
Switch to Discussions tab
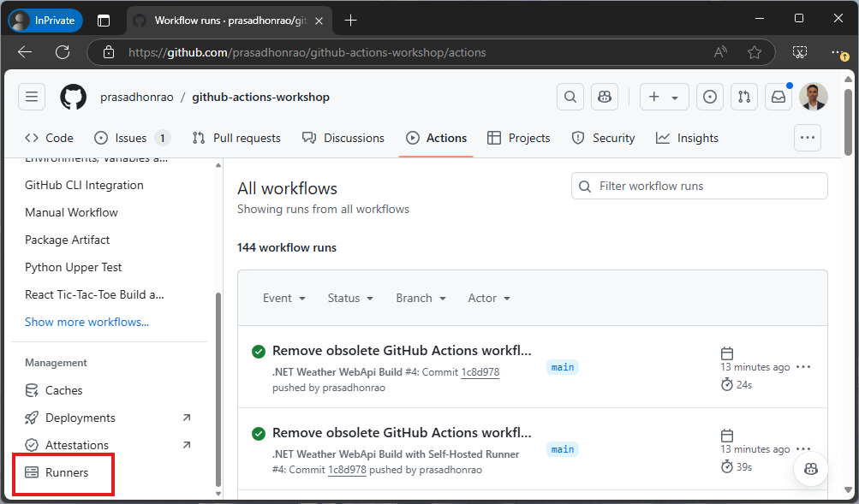click(343, 138)
